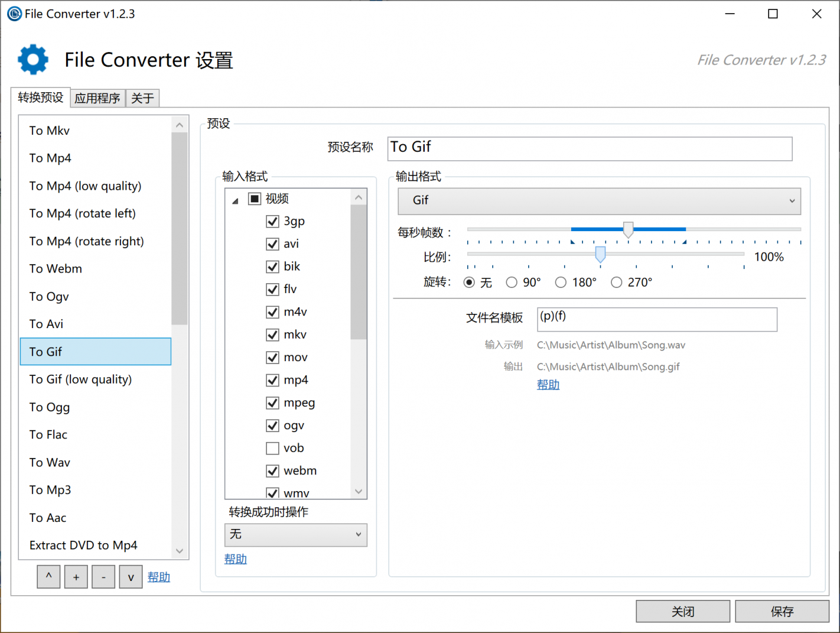The width and height of the screenshot is (840, 633).
Task: Select the 90° rotation option
Action: click(x=512, y=283)
